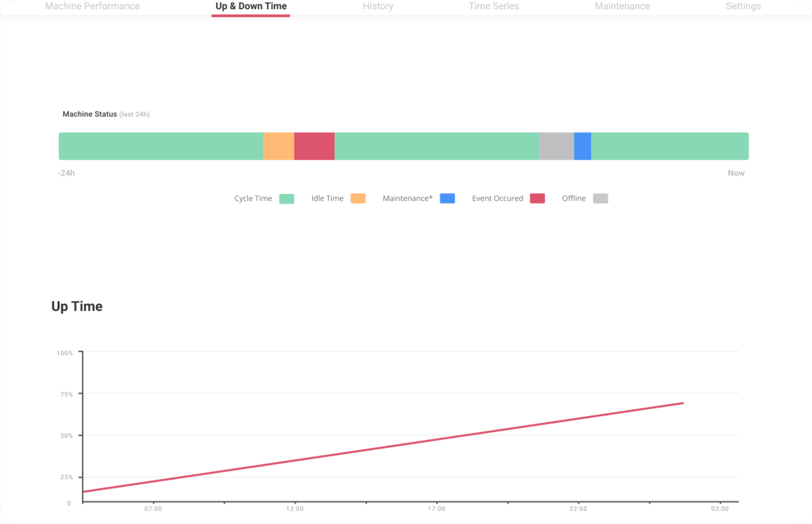This screenshot has width=812, height=524.
Task: Select the orange idle segment in status bar
Action: 278,146
